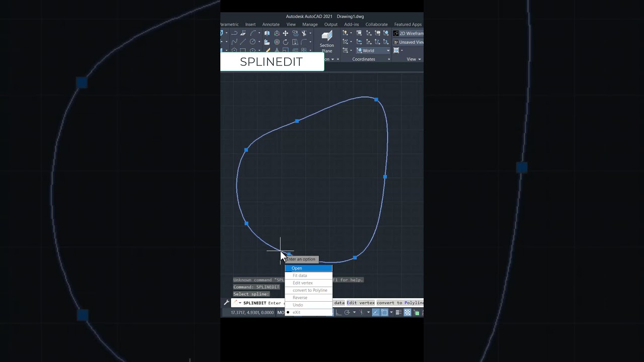The height and width of the screenshot is (362, 644).
Task: Switch to the Featured Apps ribbon tab
Action: tap(408, 24)
